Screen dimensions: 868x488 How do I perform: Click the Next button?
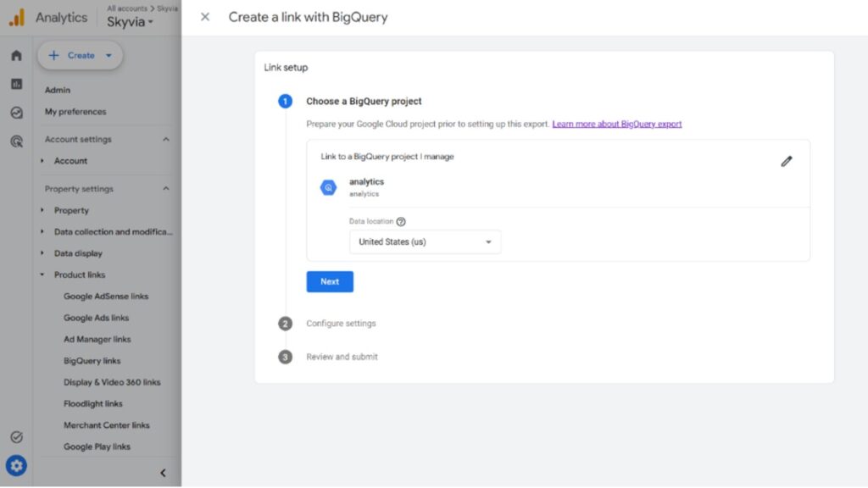point(330,281)
